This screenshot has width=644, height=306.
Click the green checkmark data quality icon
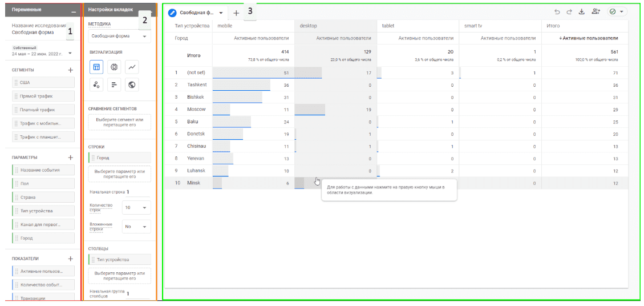[613, 12]
